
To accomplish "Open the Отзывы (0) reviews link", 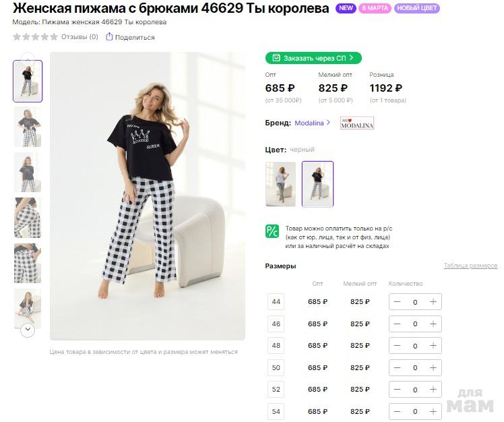I will (x=80, y=37).
